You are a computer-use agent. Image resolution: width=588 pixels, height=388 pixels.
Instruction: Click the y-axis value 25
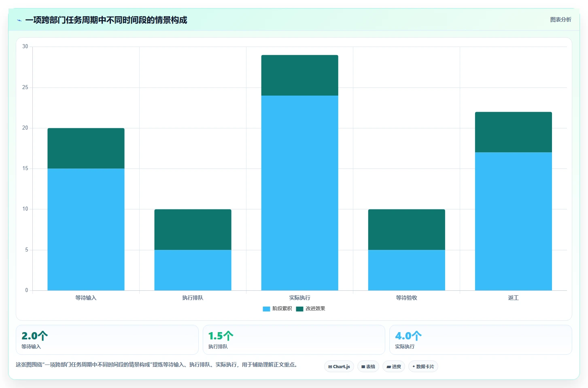(25, 87)
